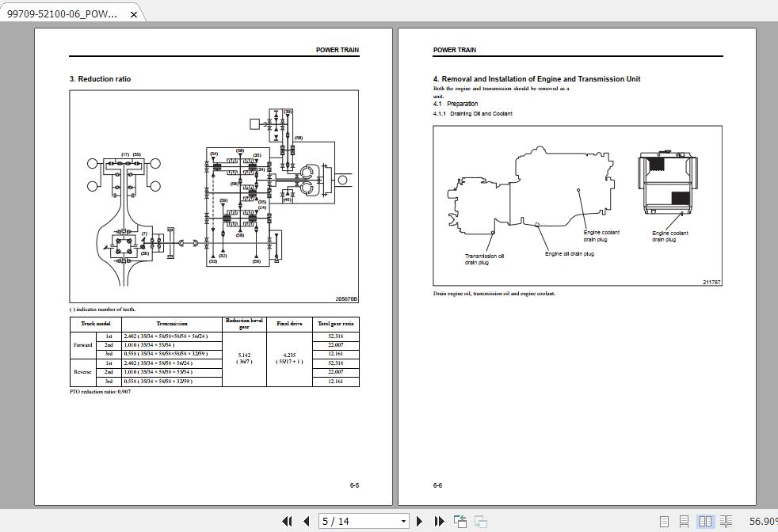Image resolution: width=778 pixels, height=532 pixels.
Task: Toggle continuous facing pages mode
Action: 726,521
